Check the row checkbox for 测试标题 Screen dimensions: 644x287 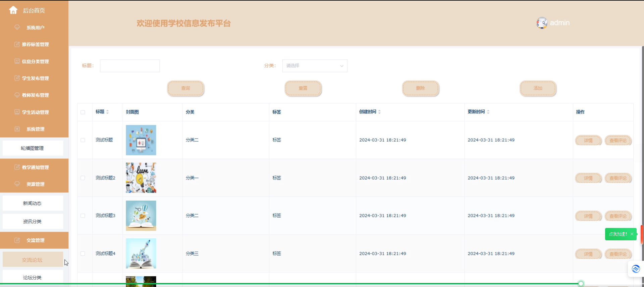point(83,140)
